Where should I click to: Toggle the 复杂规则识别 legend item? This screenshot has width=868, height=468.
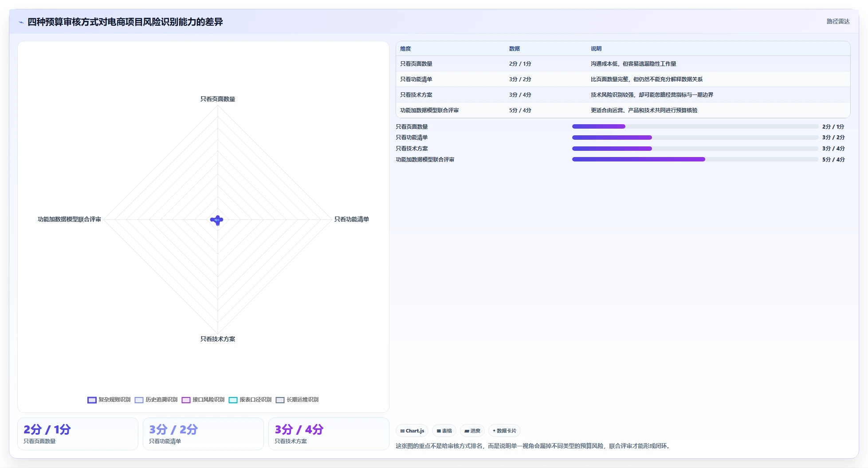109,400
